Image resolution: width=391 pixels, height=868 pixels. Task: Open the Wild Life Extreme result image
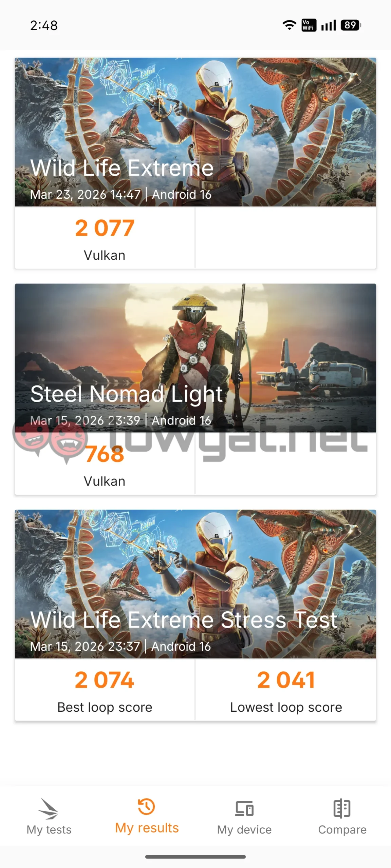click(195, 132)
